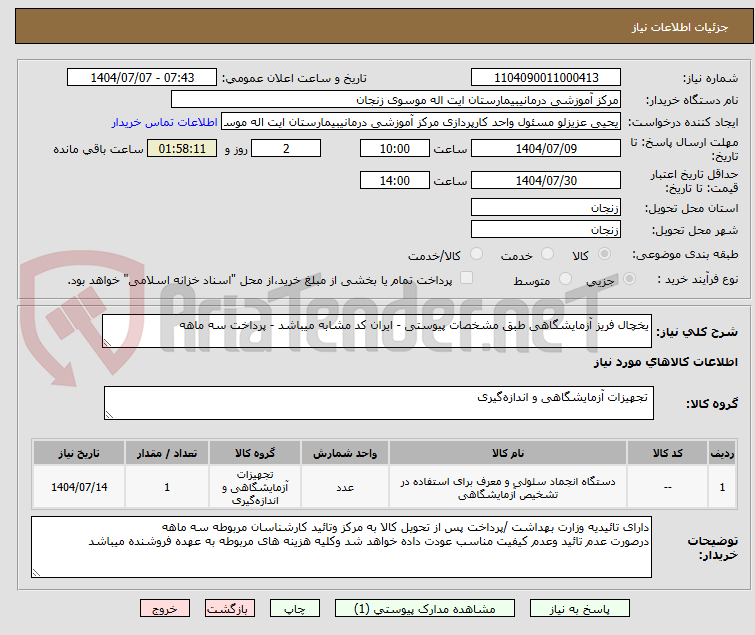Click the ردیف column header
This screenshot has width=755, height=635.
722,453
